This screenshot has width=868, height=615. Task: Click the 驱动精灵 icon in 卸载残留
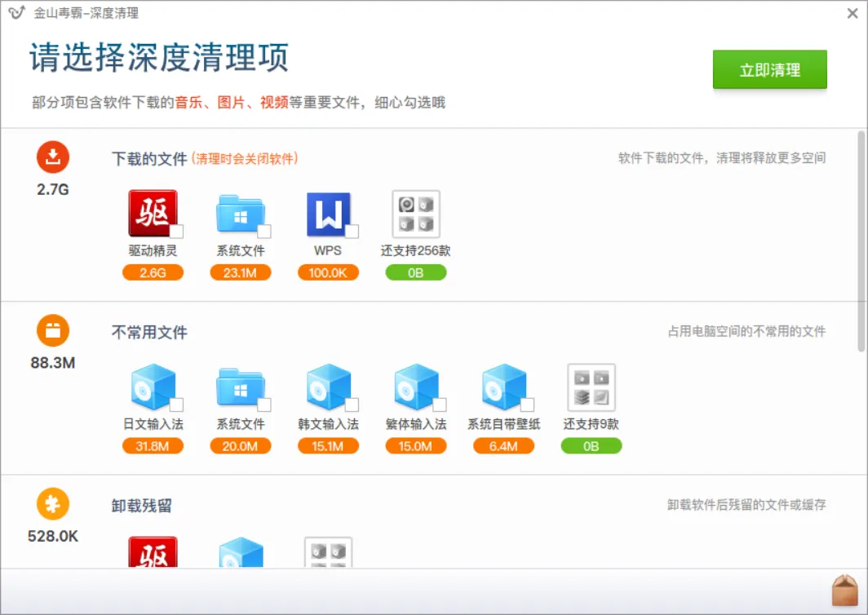pyautogui.click(x=153, y=552)
